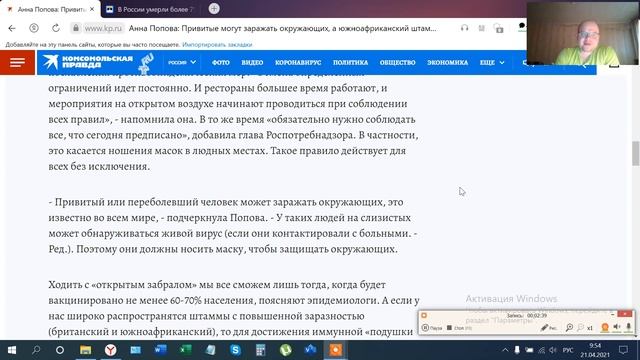Open the clock showing 9:54
640x360 pixels.
coord(595,350)
